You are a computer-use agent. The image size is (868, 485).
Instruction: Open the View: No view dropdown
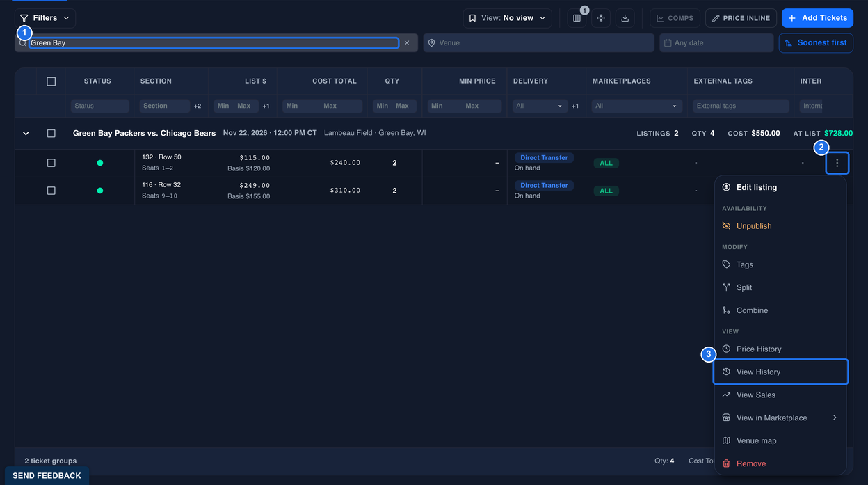(x=507, y=18)
